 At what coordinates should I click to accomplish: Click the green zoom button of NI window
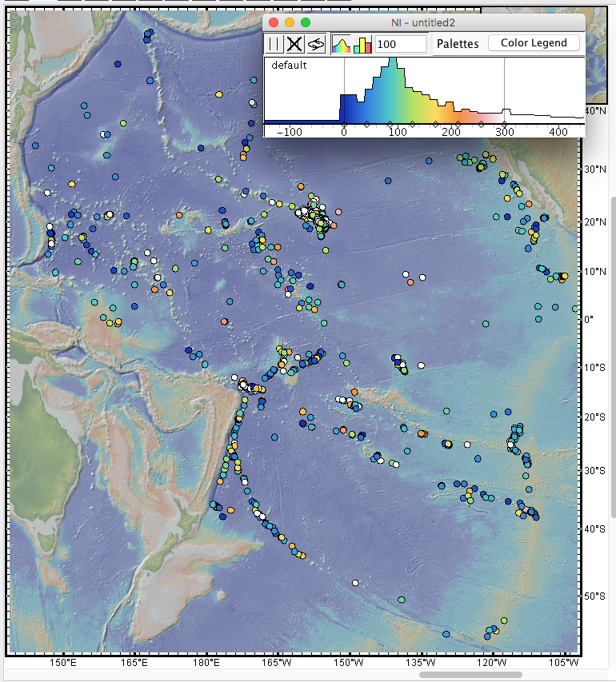click(306, 22)
